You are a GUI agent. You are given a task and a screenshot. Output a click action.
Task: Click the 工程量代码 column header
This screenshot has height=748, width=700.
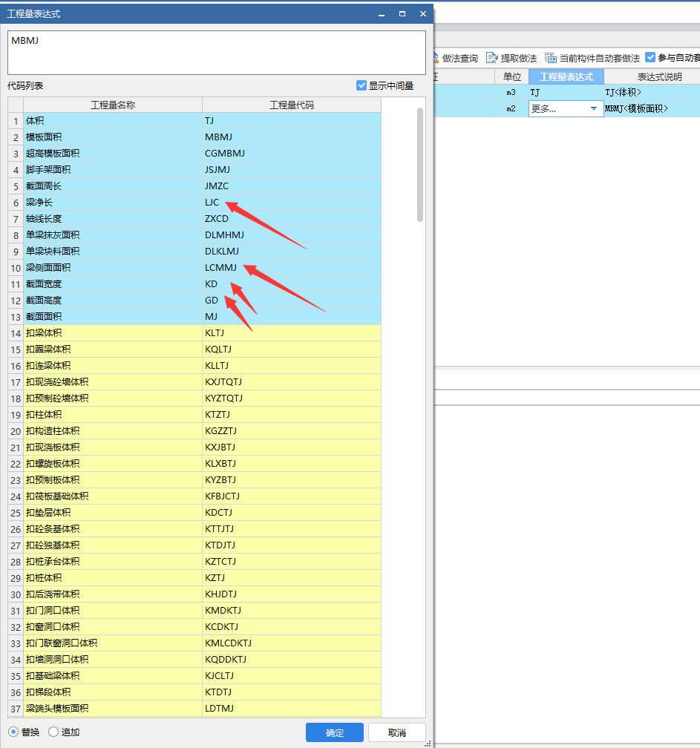click(292, 105)
